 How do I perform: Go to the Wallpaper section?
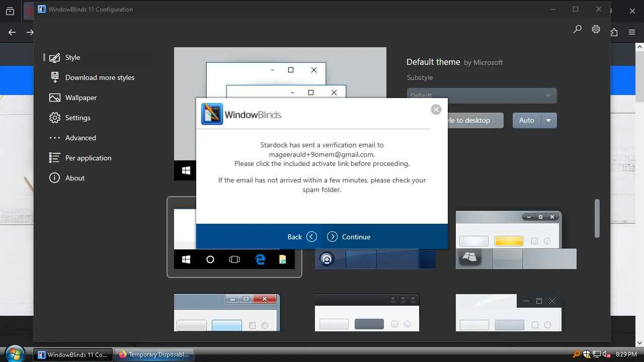(81, 98)
